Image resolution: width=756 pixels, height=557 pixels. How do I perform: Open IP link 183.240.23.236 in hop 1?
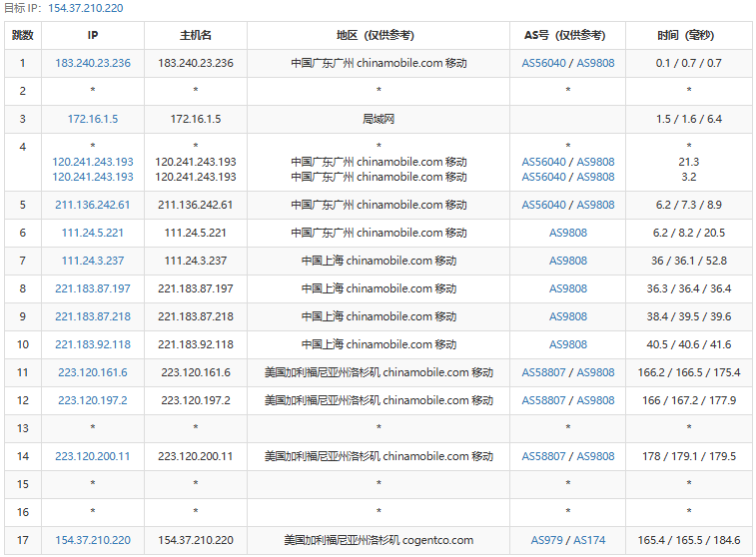click(93, 63)
